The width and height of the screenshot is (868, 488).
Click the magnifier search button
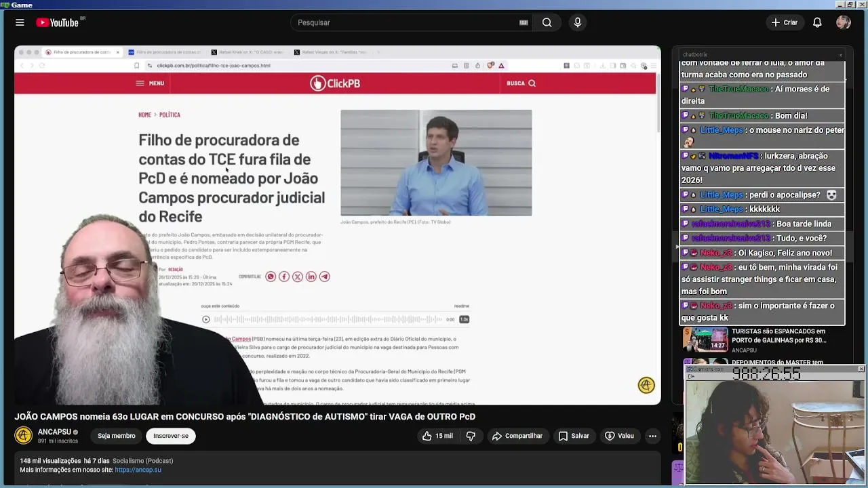pyautogui.click(x=547, y=22)
